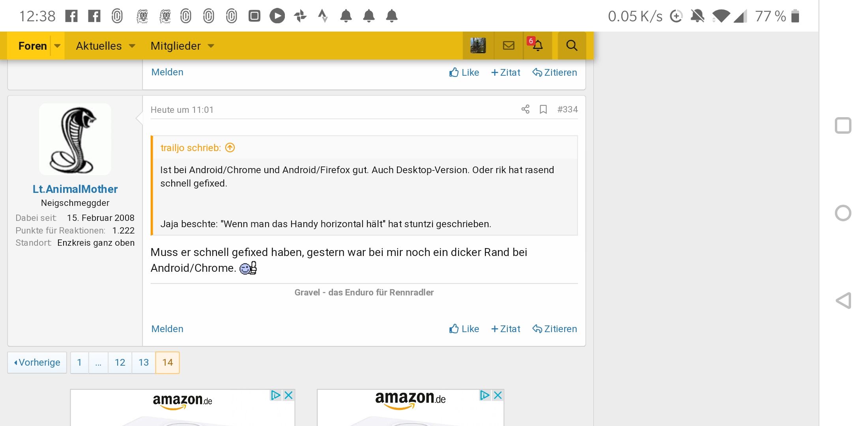Open the location 'Enzkreis ganz oben'
Image resolution: width=868 pixels, height=426 pixels.
pyautogui.click(x=96, y=243)
